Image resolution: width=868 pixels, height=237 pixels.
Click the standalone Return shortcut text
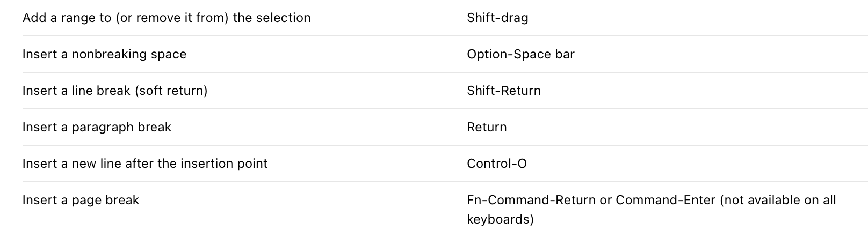click(x=487, y=127)
